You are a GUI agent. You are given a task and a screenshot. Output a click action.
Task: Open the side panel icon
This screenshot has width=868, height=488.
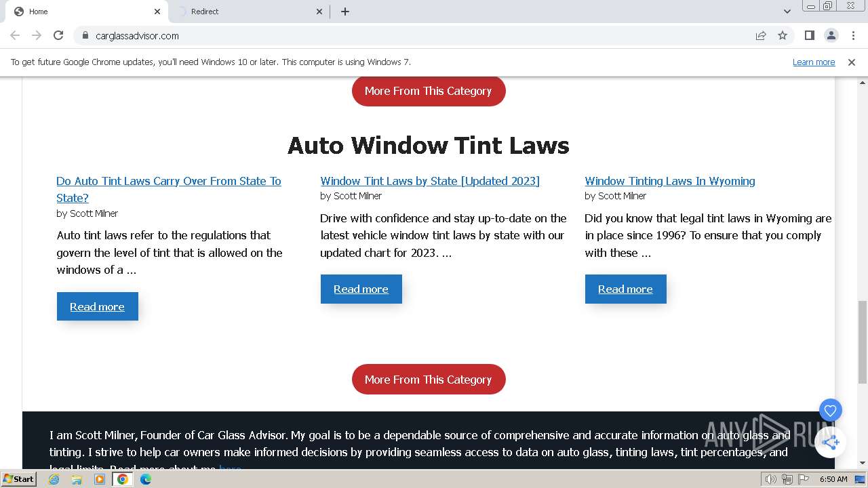pos(809,35)
